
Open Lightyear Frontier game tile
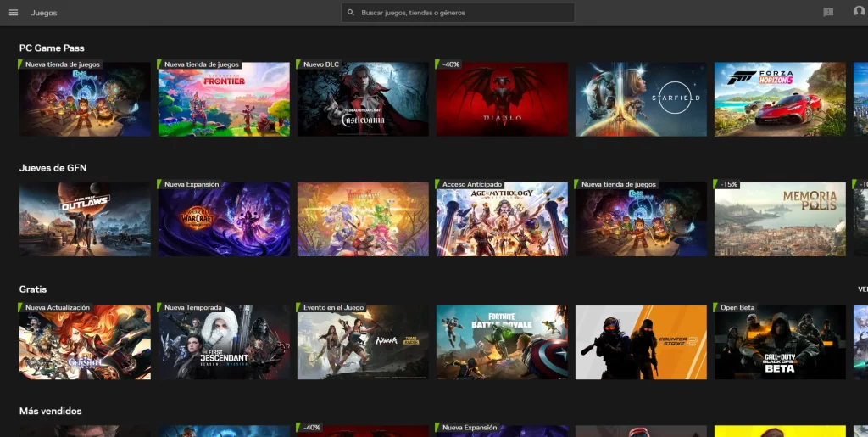[224, 99]
